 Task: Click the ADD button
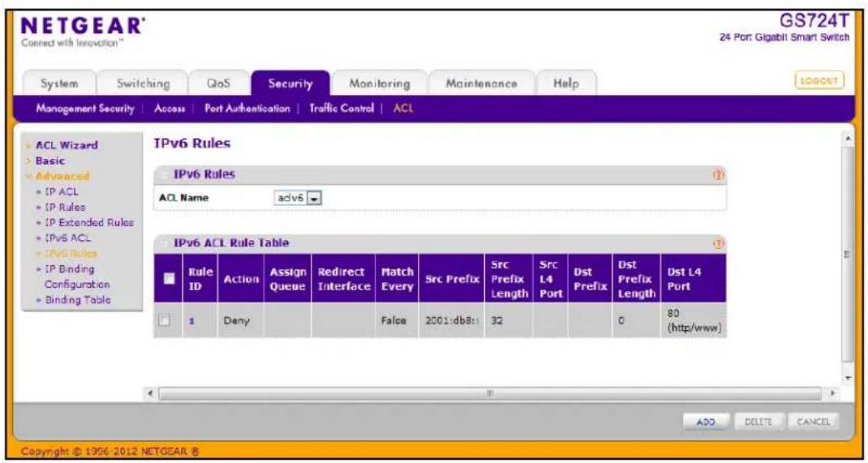[706, 422]
